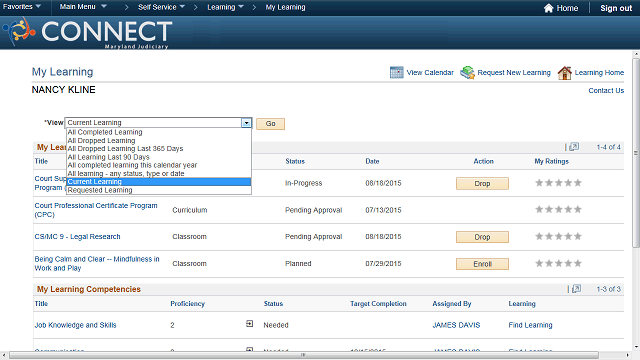Click the Proficiency column header
640x360 pixels.
coord(187,304)
